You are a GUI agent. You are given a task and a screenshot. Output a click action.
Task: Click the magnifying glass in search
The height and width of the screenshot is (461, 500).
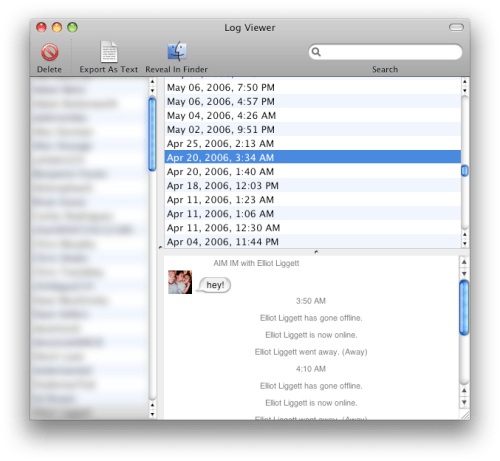coord(316,52)
